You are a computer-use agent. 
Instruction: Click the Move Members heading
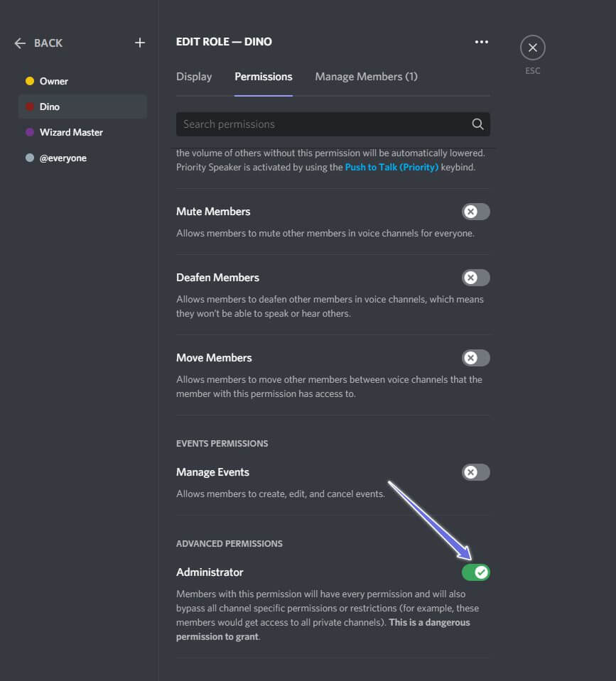click(x=214, y=358)
